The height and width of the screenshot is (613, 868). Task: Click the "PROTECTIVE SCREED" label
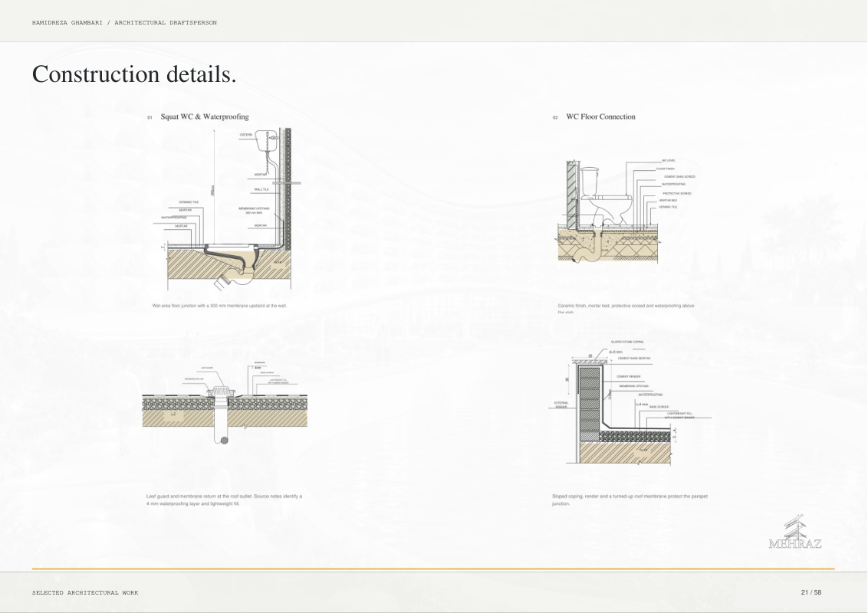pos(676,194)
